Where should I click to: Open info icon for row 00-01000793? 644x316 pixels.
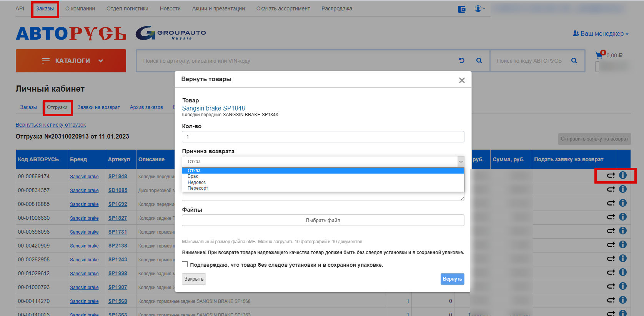coord(623,286)
